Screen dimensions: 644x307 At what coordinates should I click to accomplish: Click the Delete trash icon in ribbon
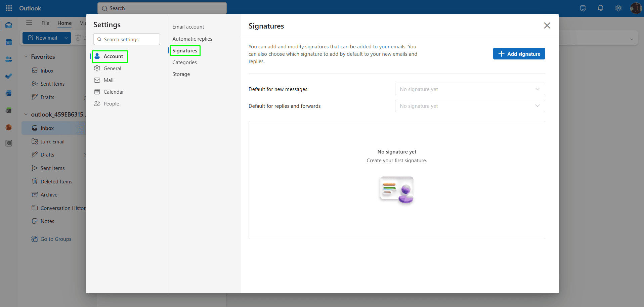[x=78, y=38]
